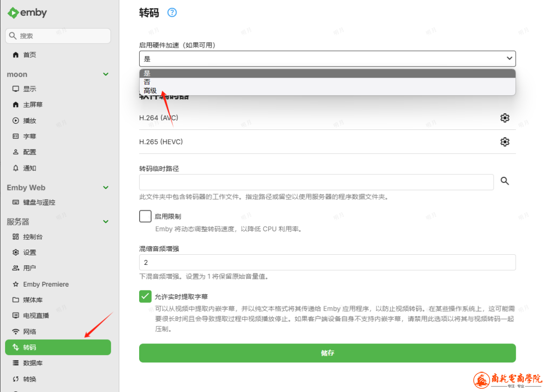
Task: Click the emby logo icon
Action: (13, 13)
